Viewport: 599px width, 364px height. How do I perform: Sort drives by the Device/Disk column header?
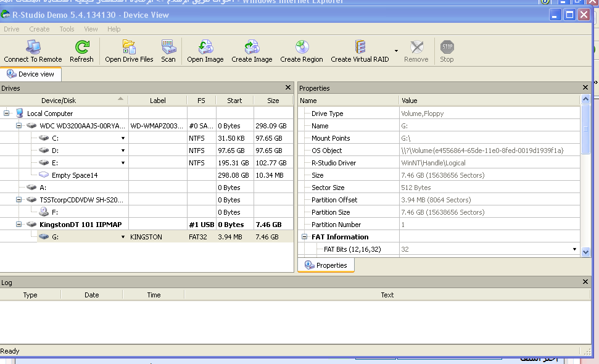(64, 101)
